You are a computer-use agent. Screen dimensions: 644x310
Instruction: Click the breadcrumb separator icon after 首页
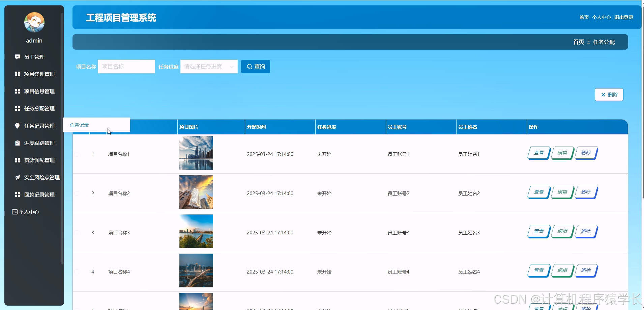(x=589, y=42)
